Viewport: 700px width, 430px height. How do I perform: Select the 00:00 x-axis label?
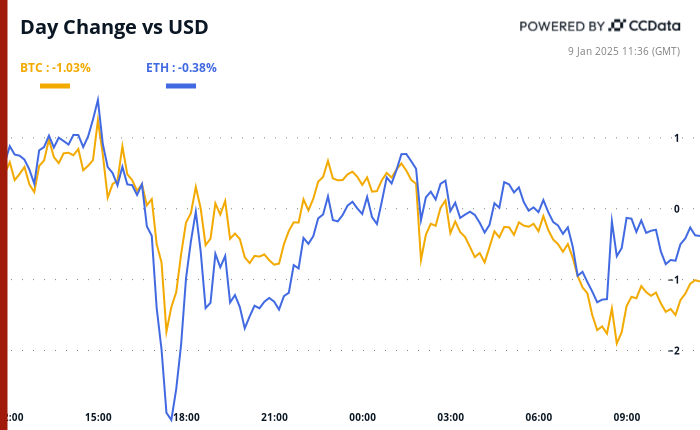coord(362,417)
